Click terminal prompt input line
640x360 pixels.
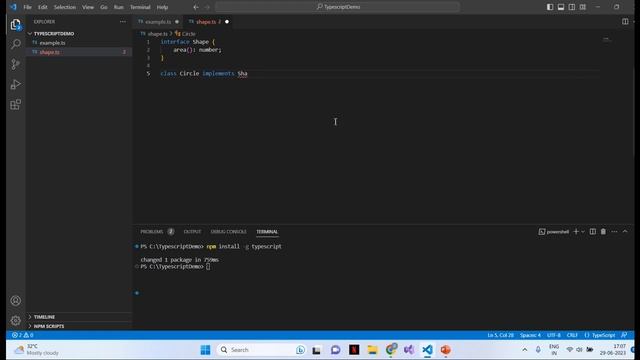coord(208,267)
